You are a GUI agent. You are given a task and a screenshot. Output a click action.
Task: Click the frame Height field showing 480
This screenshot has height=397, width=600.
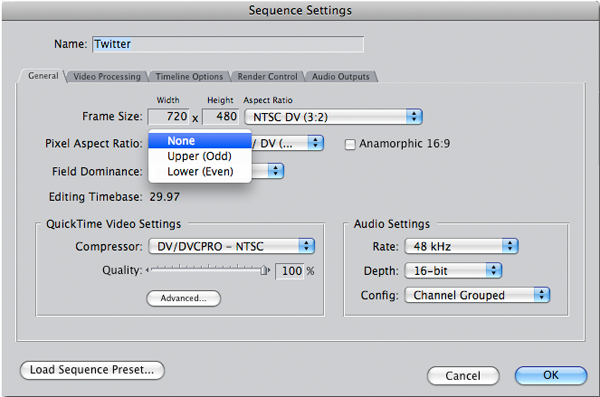(x=220, y=116)
